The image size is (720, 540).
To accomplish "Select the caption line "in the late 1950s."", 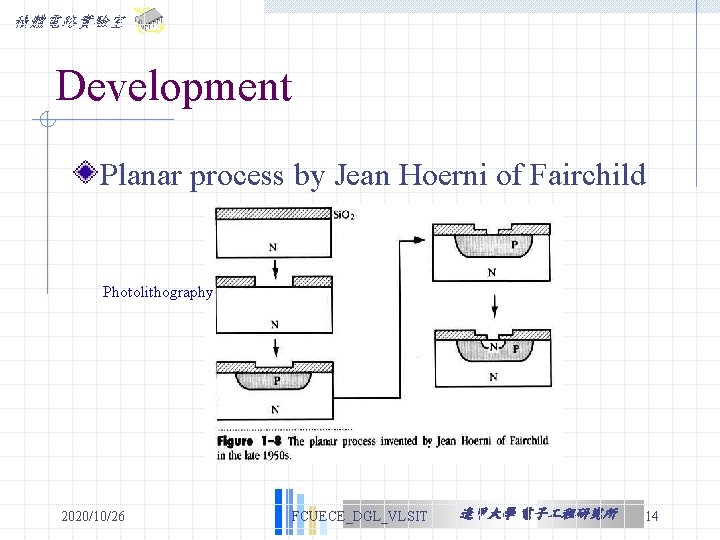I will (x=254, y=456).
